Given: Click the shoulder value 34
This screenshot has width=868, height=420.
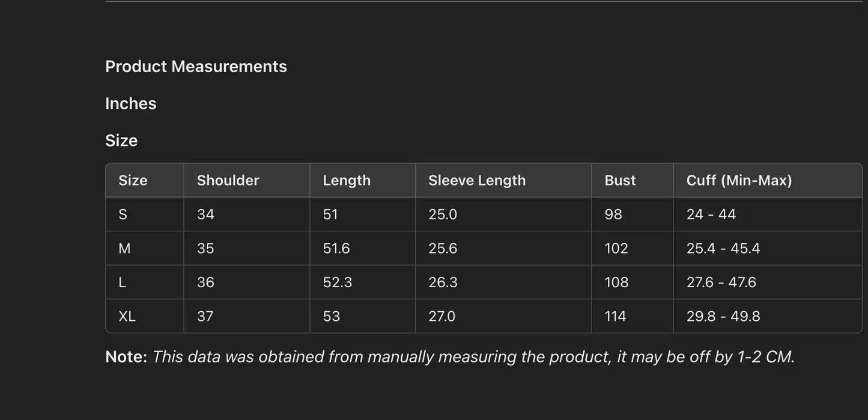Looking at the screenshot, I should [x=205, y=215].
